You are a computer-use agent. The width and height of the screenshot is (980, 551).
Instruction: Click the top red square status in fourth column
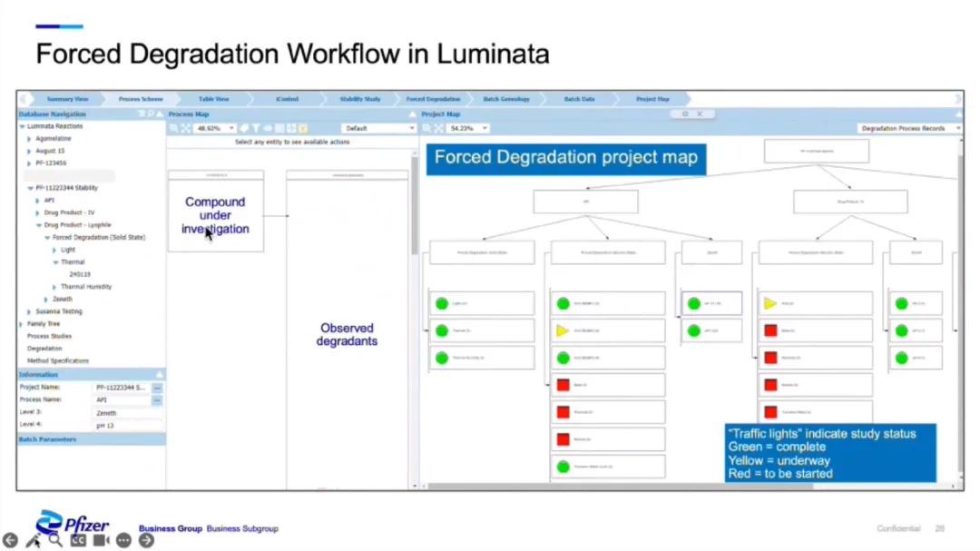(770, 330)
